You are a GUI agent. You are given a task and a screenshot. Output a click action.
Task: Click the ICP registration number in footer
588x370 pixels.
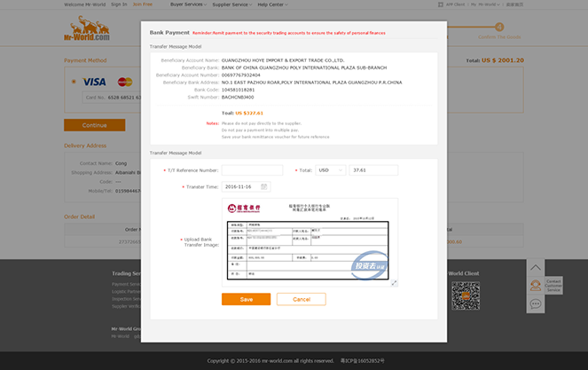point(362,360)
